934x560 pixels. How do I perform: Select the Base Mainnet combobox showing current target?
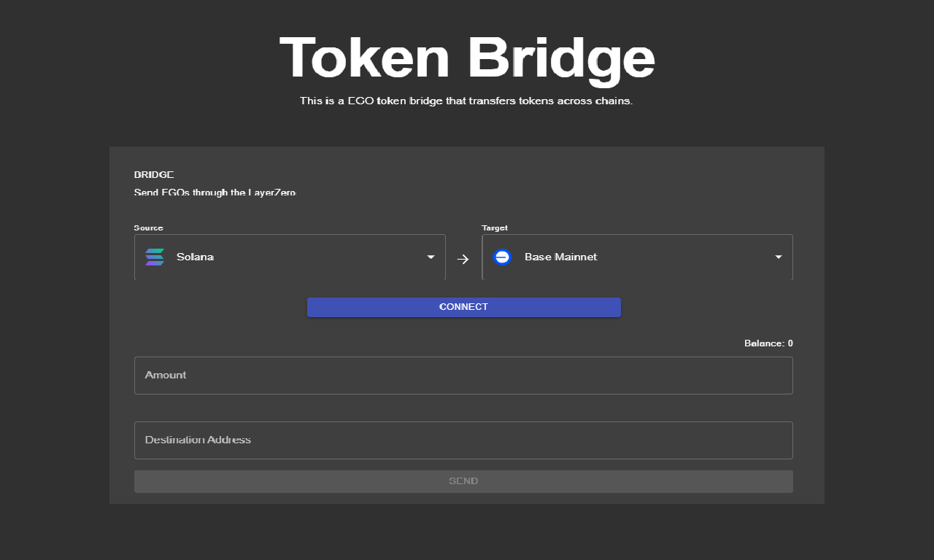pyautogui.click(x=637, y=257)
